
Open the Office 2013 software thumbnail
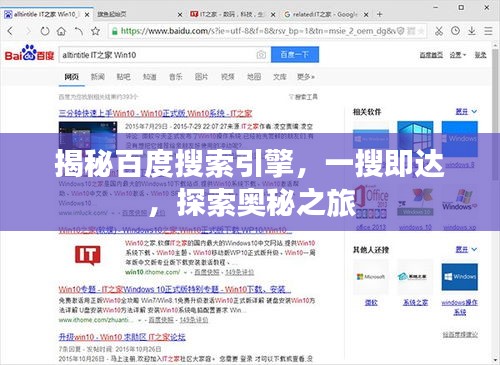(371, 202)
